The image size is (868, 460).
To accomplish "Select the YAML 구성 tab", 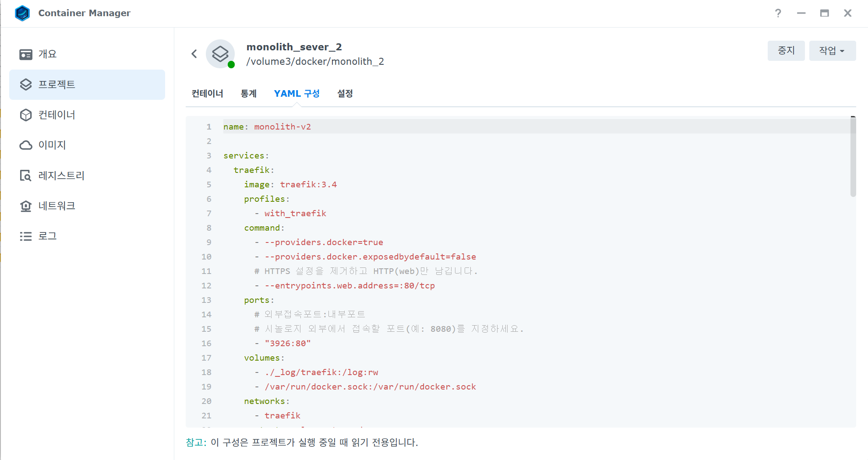I will pyautogui.click(x=296, y=94).
